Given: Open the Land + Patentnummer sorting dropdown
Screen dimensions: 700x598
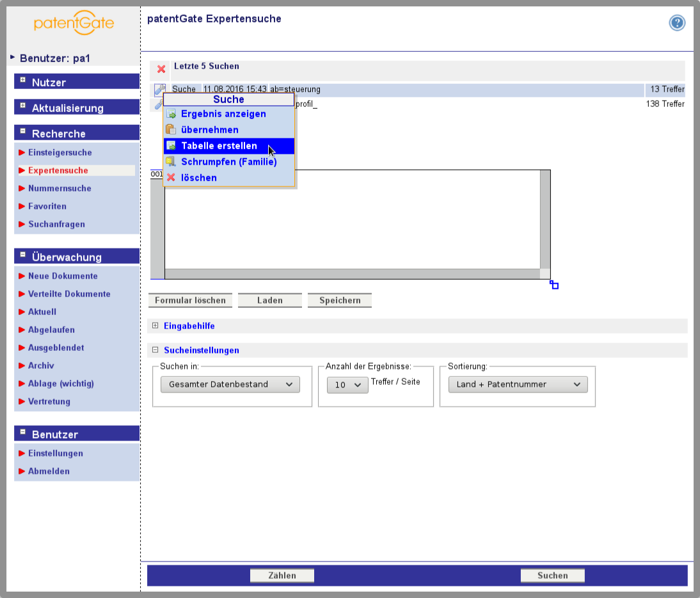Looking at the screenshot, I should pos(518,385).
